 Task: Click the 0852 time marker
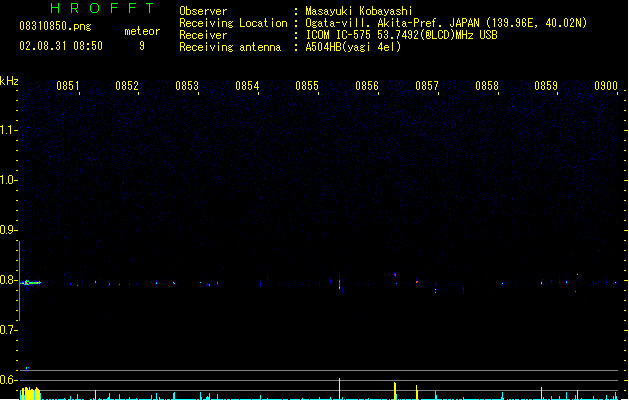[127, 86]
